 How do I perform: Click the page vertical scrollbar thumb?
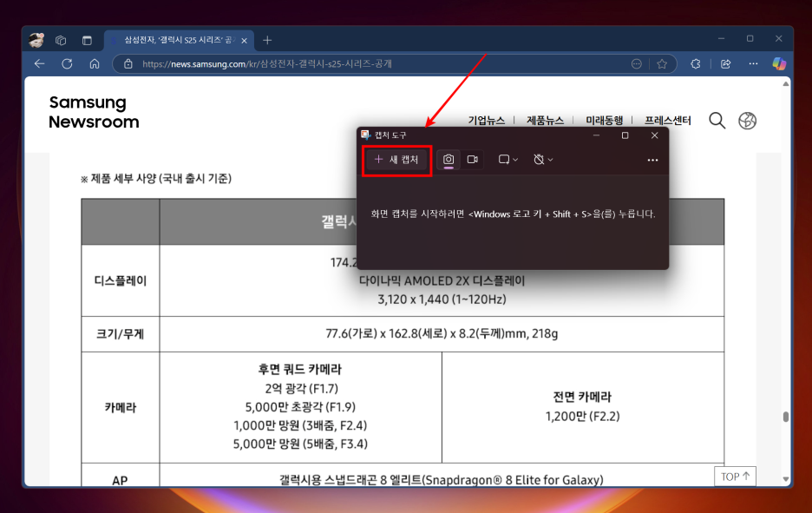(x=786, y=417)
